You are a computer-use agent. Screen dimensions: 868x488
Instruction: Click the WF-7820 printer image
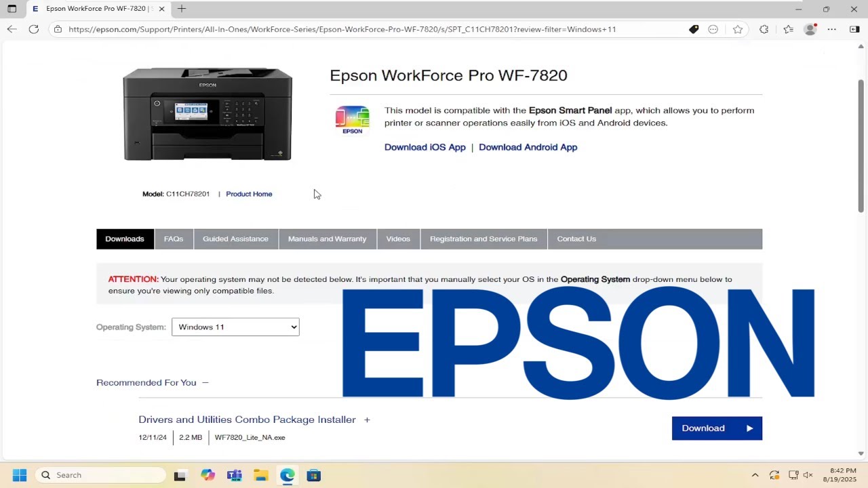point(208,114)
